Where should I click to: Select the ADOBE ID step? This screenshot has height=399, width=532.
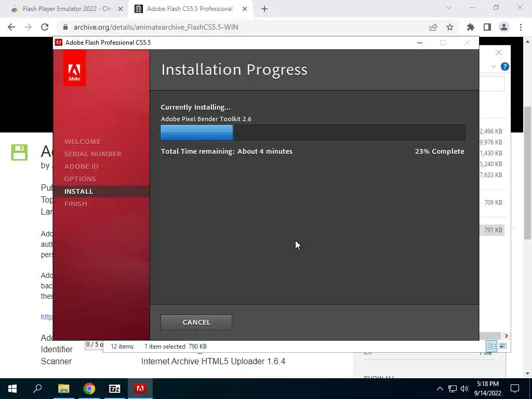82,167
